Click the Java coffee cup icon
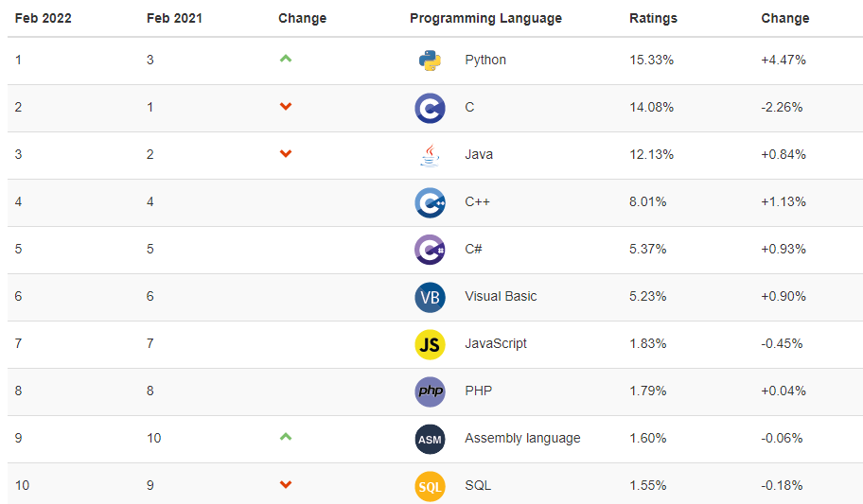Screen dimensions: 863x504 (430, 155)
